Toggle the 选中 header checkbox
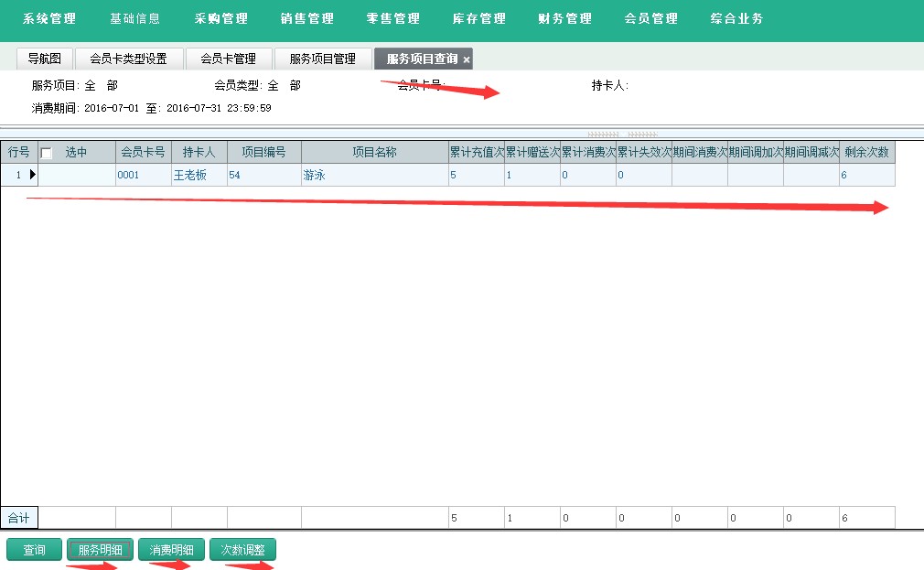 tap(46, 154)
